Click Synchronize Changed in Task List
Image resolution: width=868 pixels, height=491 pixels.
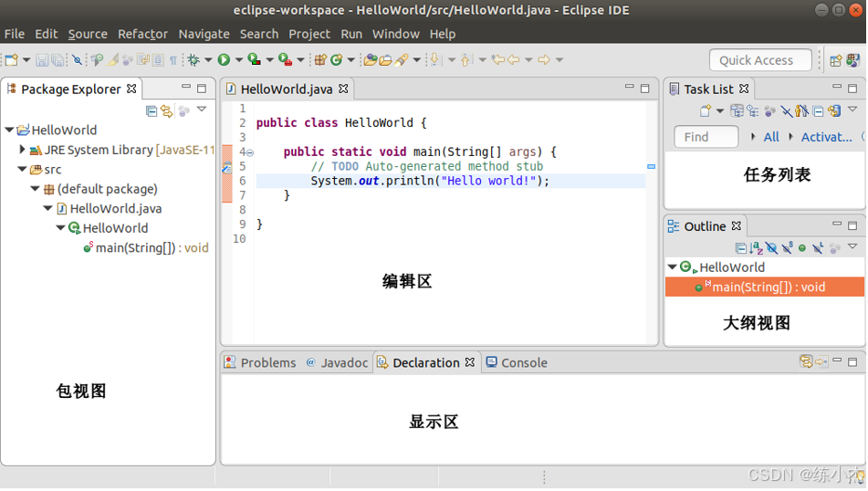point(834,111)
